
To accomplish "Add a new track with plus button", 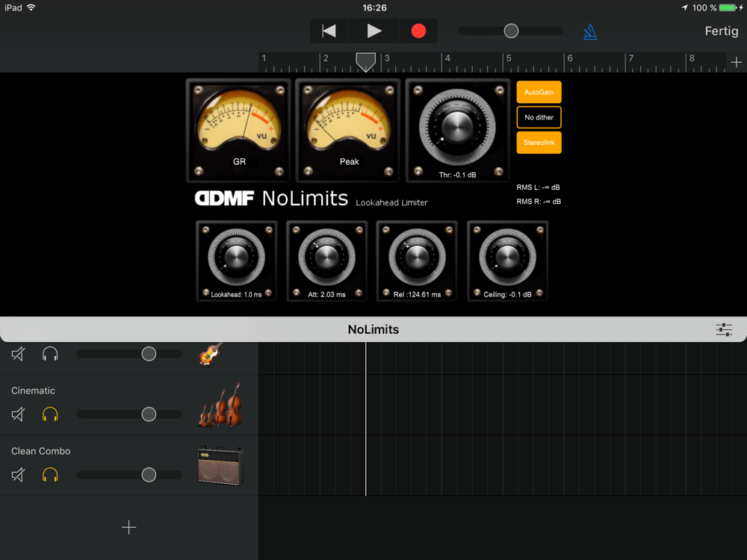I will (x=128, y=527).
